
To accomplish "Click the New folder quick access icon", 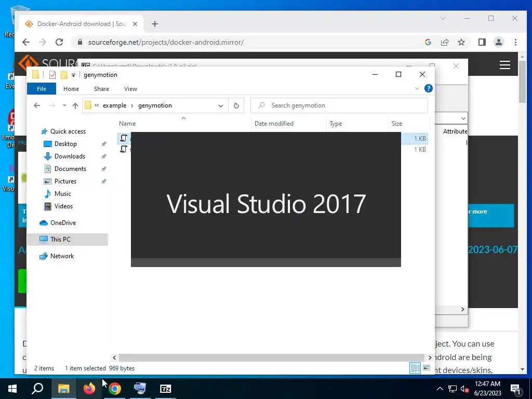I will pyautogui.click(x=64, y=75).
